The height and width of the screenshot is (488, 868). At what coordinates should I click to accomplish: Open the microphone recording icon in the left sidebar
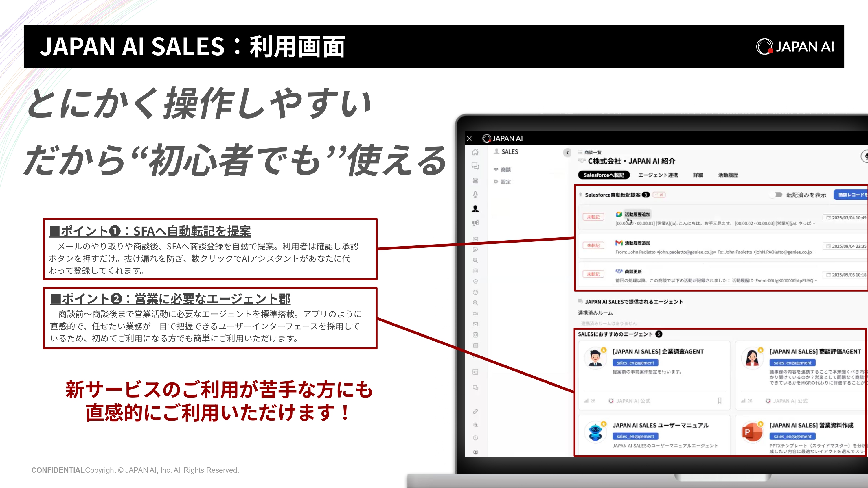475,194
